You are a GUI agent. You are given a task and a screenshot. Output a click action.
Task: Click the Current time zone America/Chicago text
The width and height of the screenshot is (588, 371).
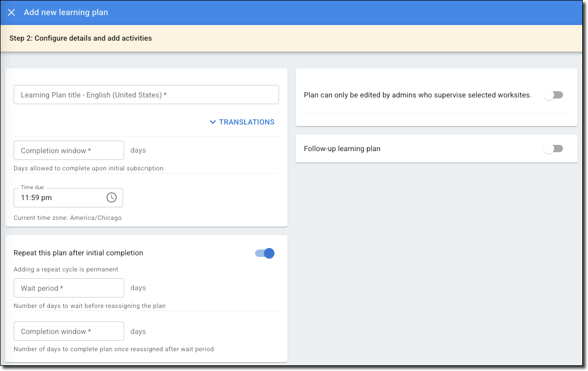tap(67, 218)
